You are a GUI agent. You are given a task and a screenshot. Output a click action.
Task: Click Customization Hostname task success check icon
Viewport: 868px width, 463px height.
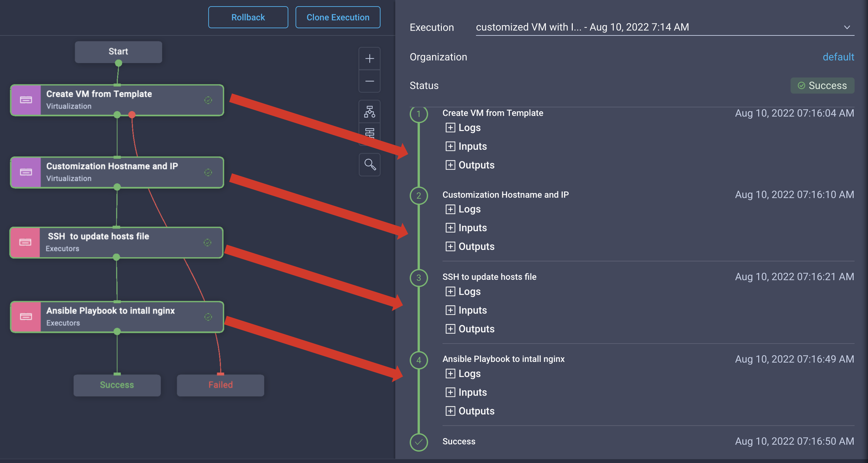(208, 173)
